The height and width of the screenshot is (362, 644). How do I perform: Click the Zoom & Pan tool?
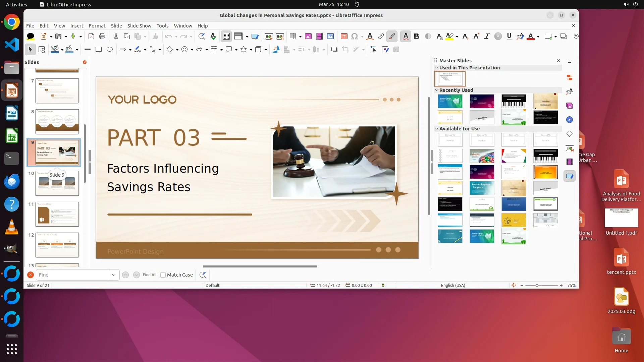tap(42, 50)
